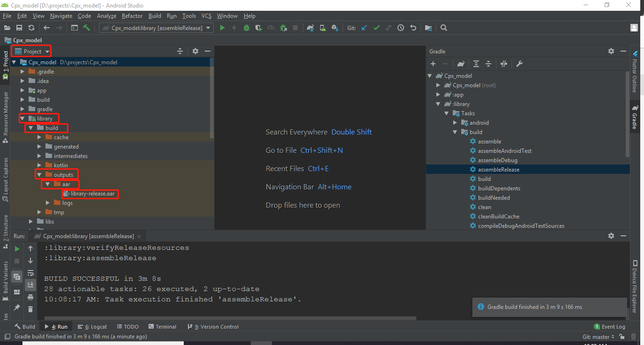Show Git history clock icon
644x345 pixels.
point(401,28)
